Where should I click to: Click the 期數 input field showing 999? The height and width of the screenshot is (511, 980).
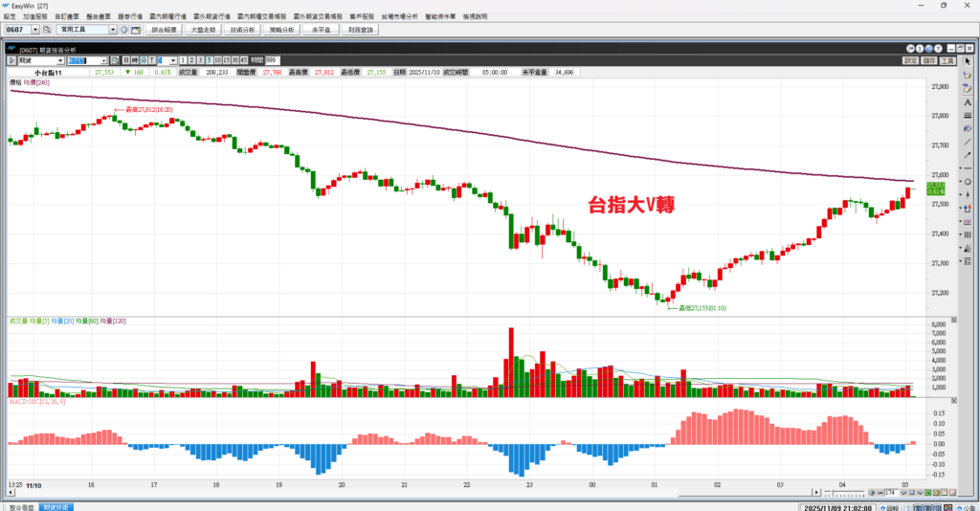[271, 60]
